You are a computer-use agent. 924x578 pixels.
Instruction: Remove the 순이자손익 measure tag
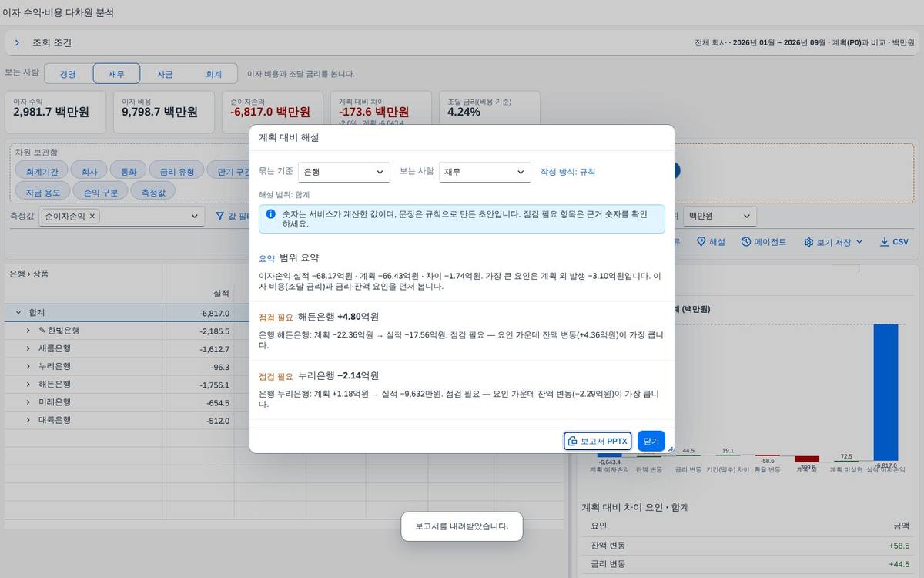coord(92,217)
